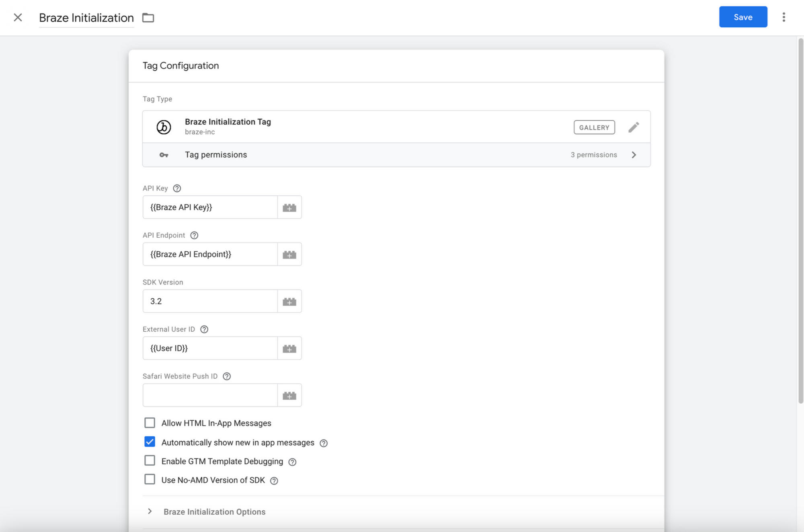Open the three-dot more options menu
The height and width of the screenshot is (532, 804).
click(x=783, y=17)
